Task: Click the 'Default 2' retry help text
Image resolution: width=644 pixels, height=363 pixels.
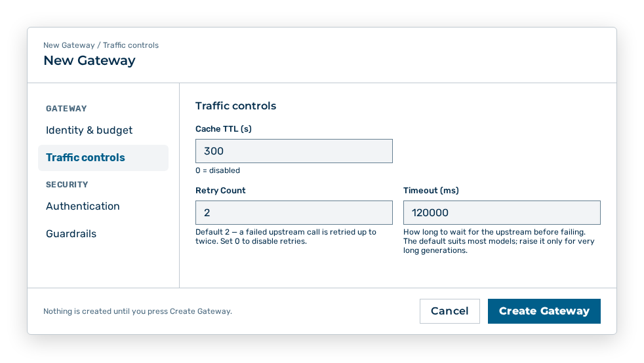Action: click(286, 237)
